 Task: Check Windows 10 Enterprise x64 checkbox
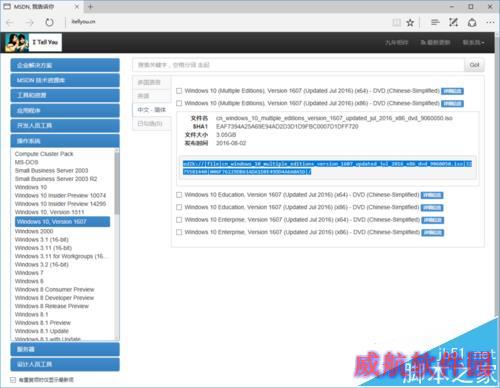179,220
